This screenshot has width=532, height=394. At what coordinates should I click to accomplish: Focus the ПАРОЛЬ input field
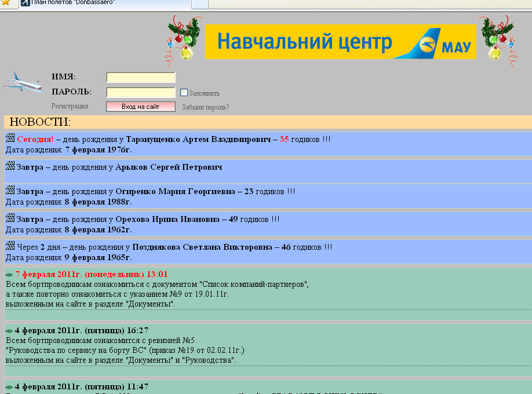[x=141, y=92]
